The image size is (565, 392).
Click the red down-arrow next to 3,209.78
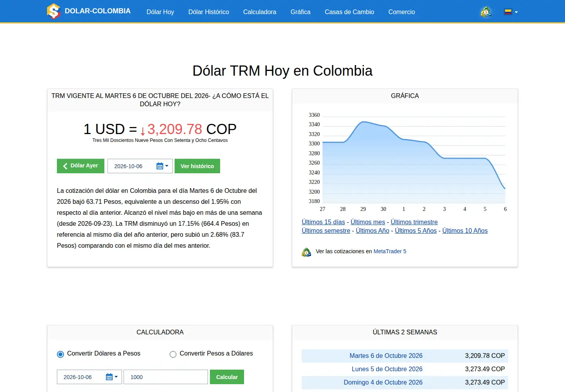point(143,131)
